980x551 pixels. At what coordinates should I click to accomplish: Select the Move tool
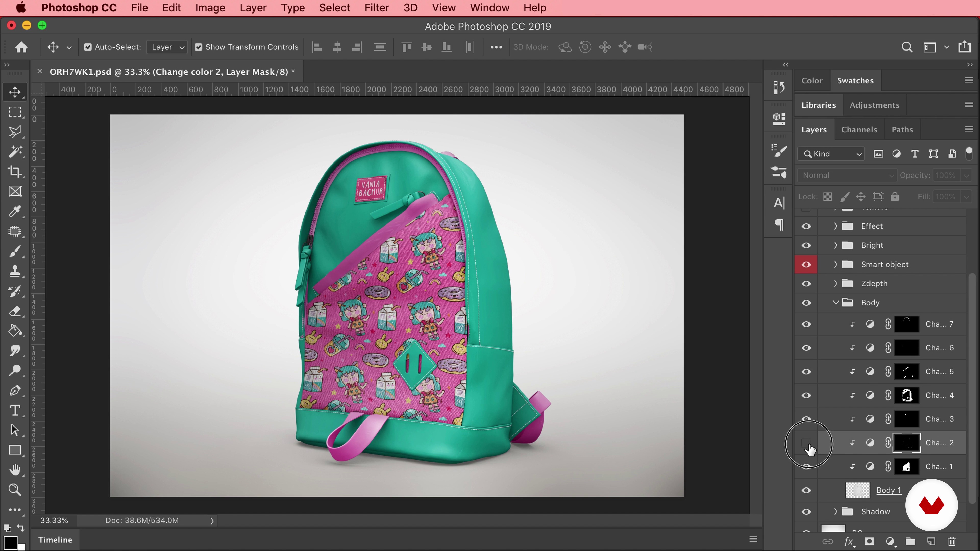pos(15,92)
